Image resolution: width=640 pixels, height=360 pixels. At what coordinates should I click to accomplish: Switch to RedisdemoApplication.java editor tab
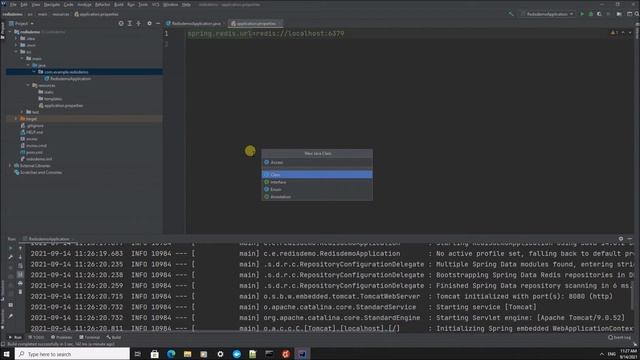196,24
